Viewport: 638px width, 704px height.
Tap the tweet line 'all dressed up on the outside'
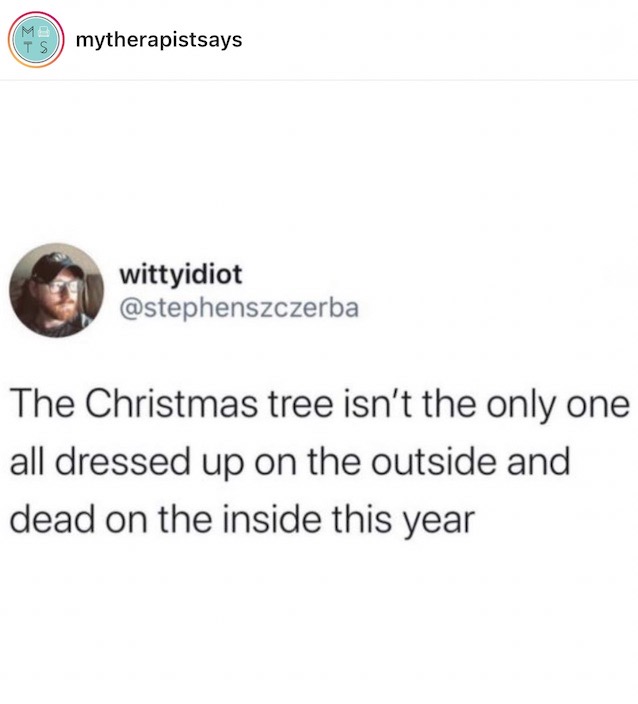coord(290,462)
